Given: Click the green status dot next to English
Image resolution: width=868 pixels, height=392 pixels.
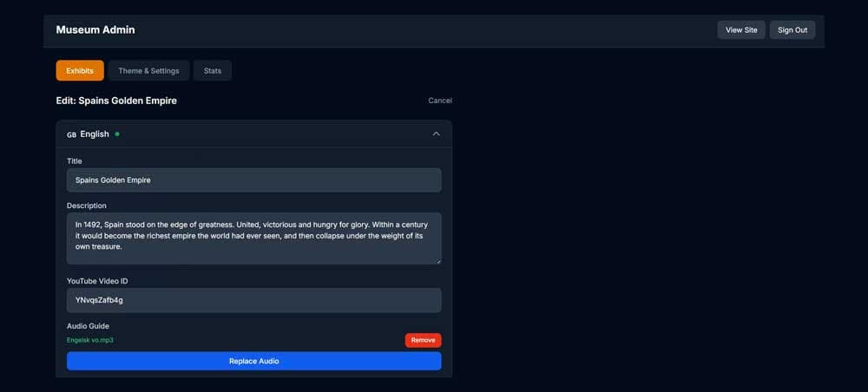Looking at the screenshot, I should coord(117,134).
